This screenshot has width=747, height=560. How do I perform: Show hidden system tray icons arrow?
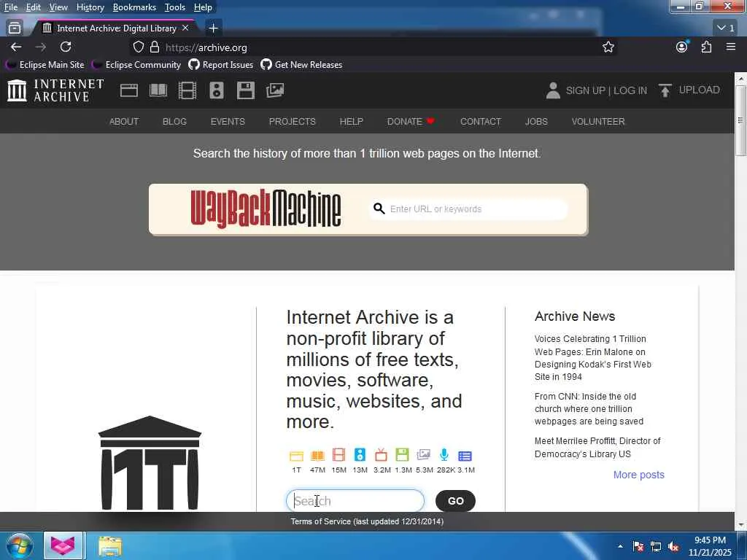click(620, 546)
